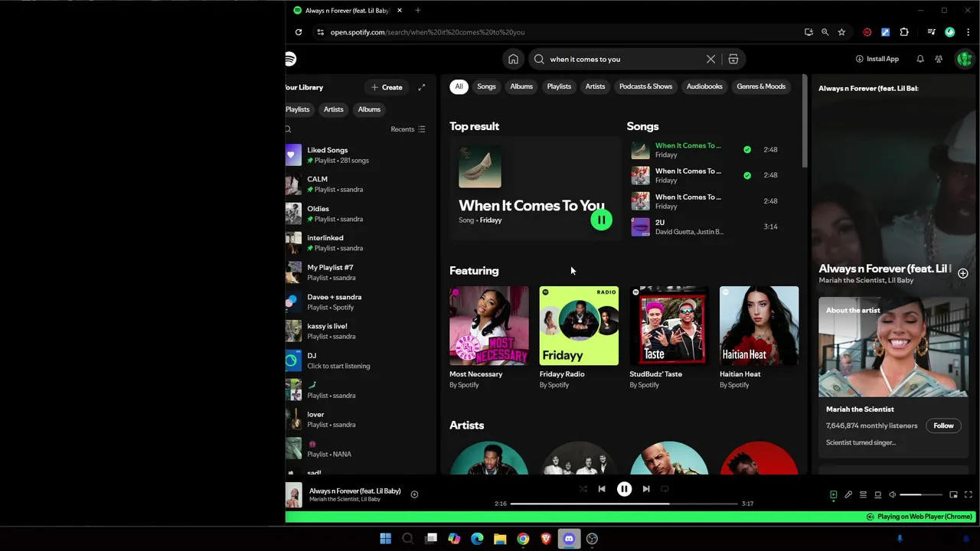The width and height of the screenshot is (980, 551).
Task: Install the web app via address bar icon
Action: coord(808,32)
